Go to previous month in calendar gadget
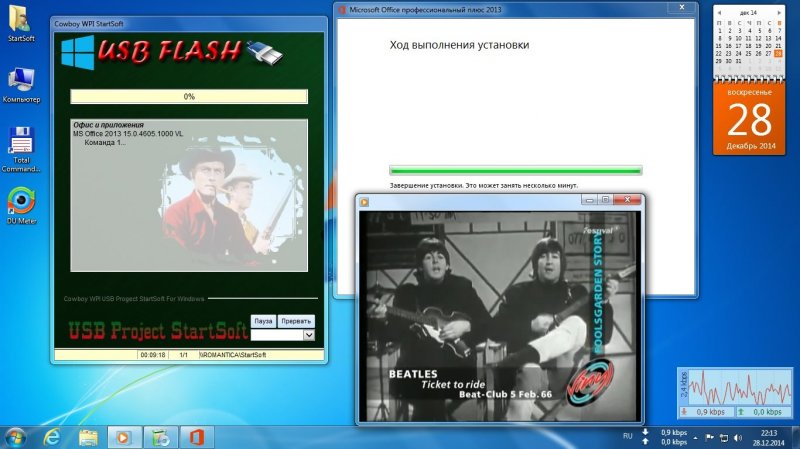800x449 pixels. point(719,12)
